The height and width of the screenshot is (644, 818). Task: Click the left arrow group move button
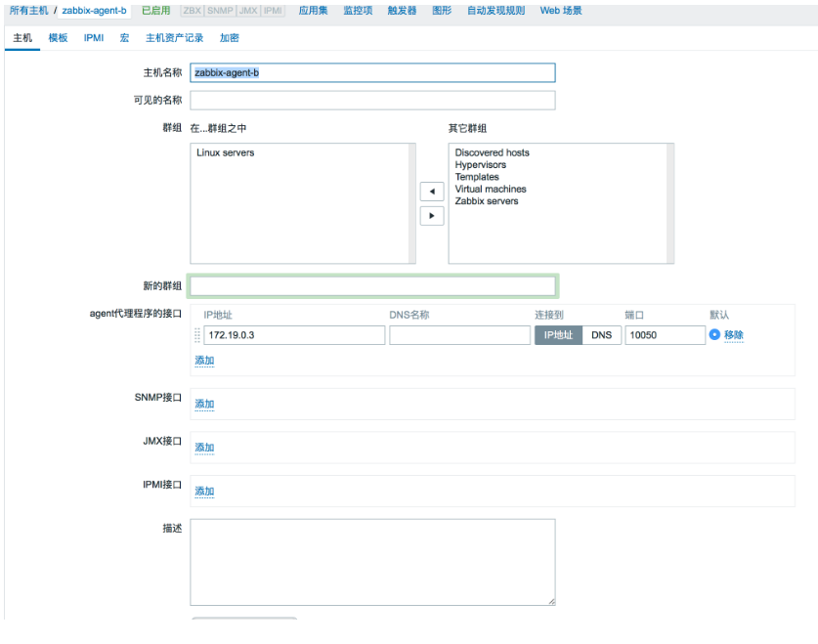click(x=432, y=192)
